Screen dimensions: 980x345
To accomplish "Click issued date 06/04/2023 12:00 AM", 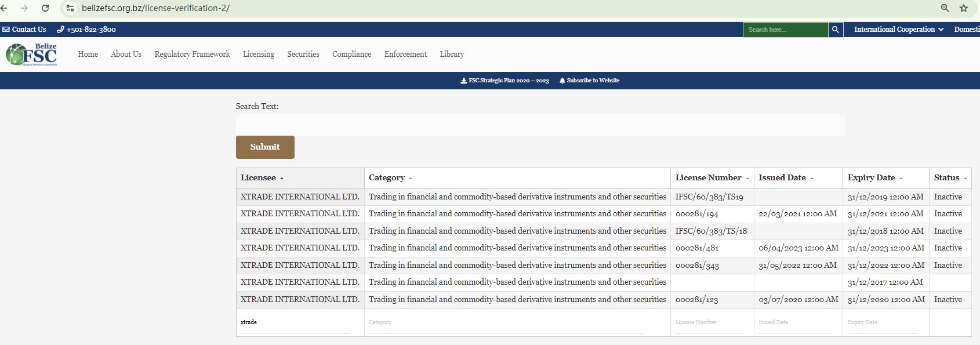I will (x=798, y=248).
